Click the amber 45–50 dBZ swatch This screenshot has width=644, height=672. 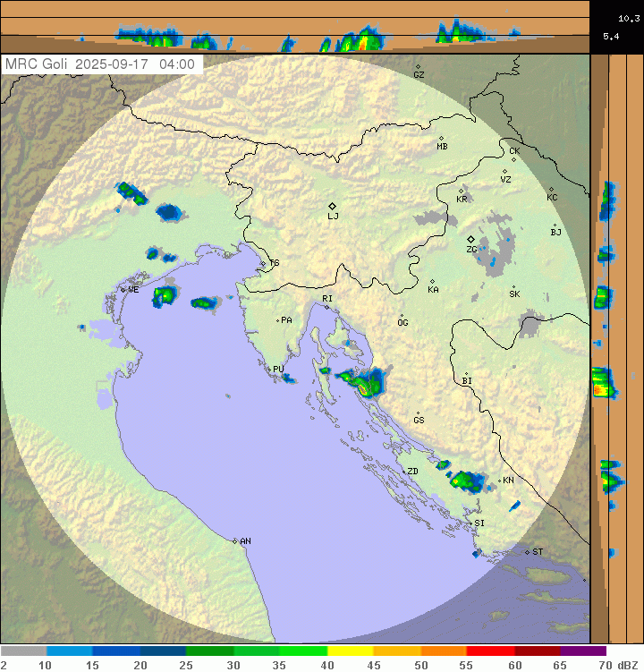[397, 651]
